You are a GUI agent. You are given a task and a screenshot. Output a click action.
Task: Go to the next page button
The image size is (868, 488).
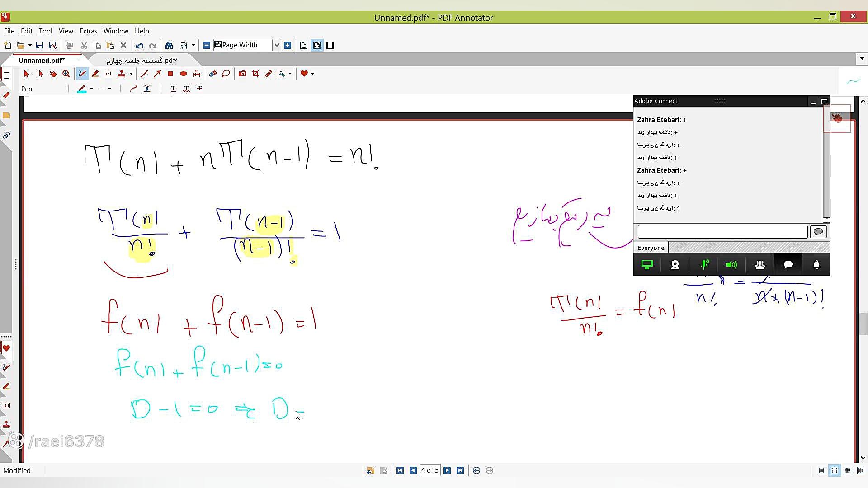point(447,470)
